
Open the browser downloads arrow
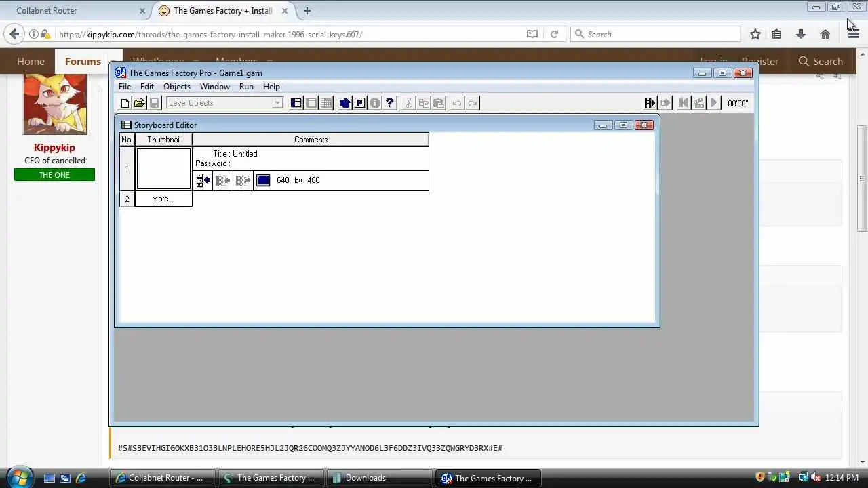pyautogui.click(x=801, y=34)
